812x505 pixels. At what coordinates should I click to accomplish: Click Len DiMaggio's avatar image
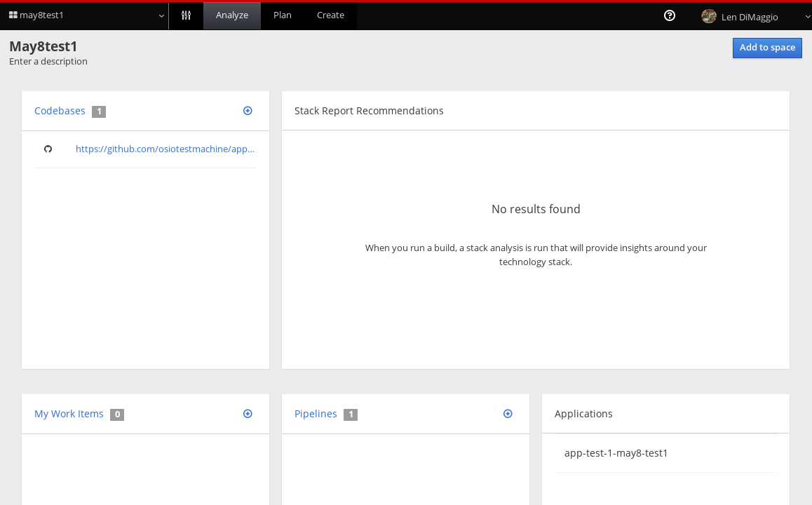tap(708, 15)
